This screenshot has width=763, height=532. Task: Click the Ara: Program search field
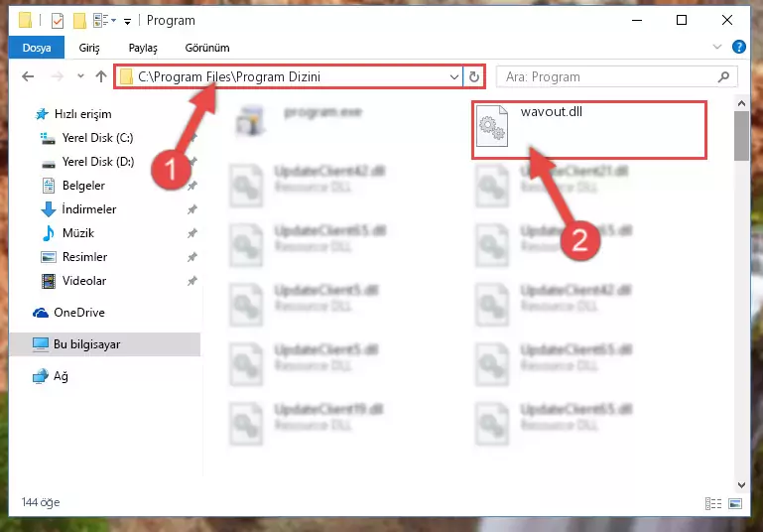(x=609, y=76)
